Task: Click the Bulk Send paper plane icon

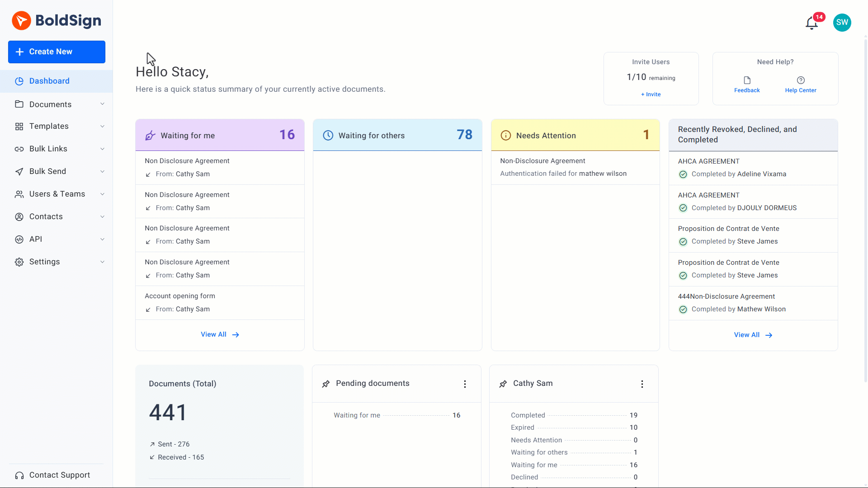Action: [19, 172]
